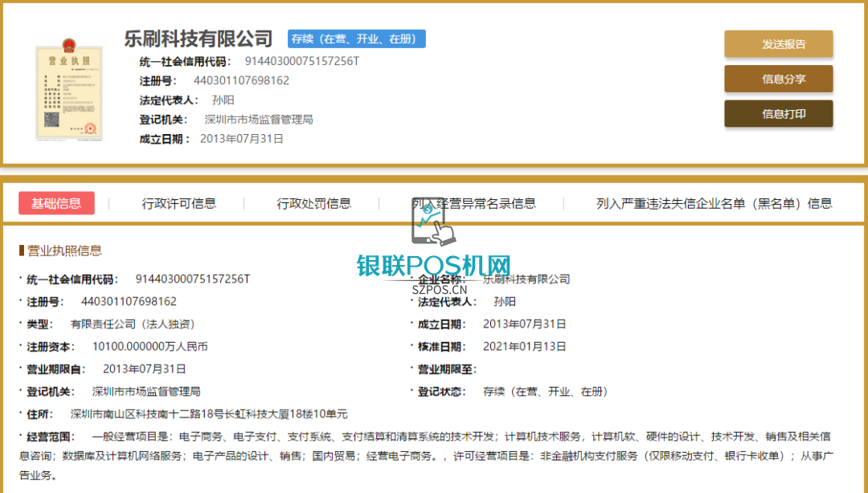Click the type value 有限责任公司（法人独资）

coord(133,324)
